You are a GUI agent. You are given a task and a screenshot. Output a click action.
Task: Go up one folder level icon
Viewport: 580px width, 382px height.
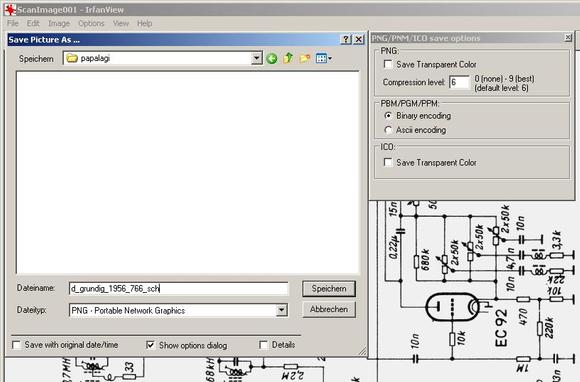(288, 58)
